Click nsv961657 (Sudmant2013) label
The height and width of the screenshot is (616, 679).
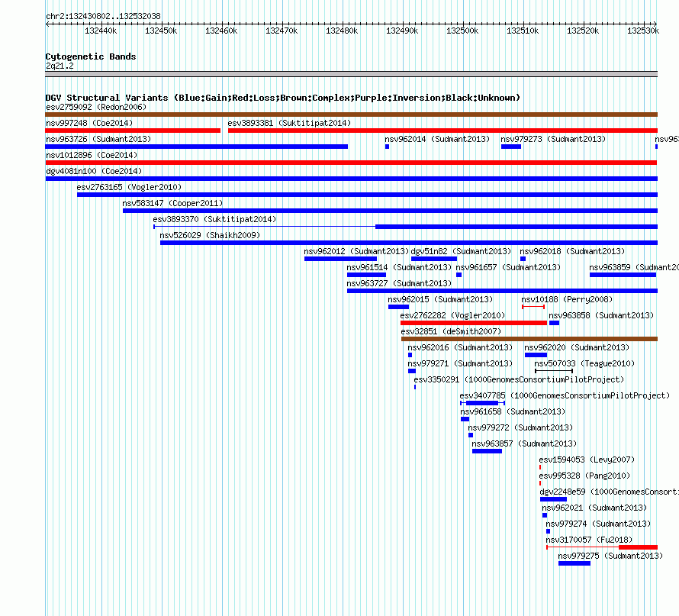click(x=508, y=267)
